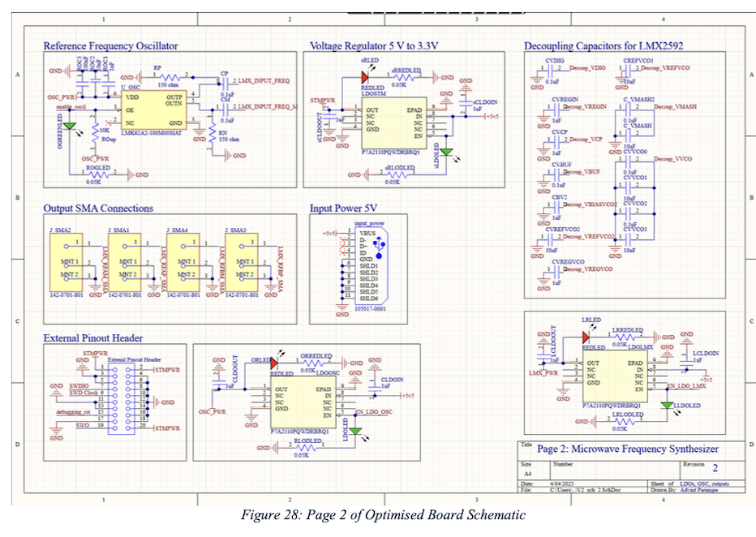Click the Output SMA Connections heading
This screenshot has width=756, height=537.
point(97,208)
